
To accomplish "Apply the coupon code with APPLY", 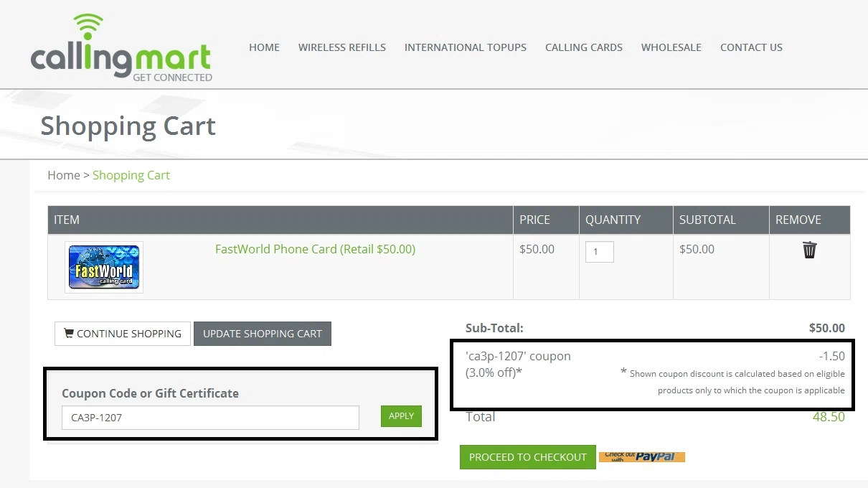I will (x=401, y=416).
